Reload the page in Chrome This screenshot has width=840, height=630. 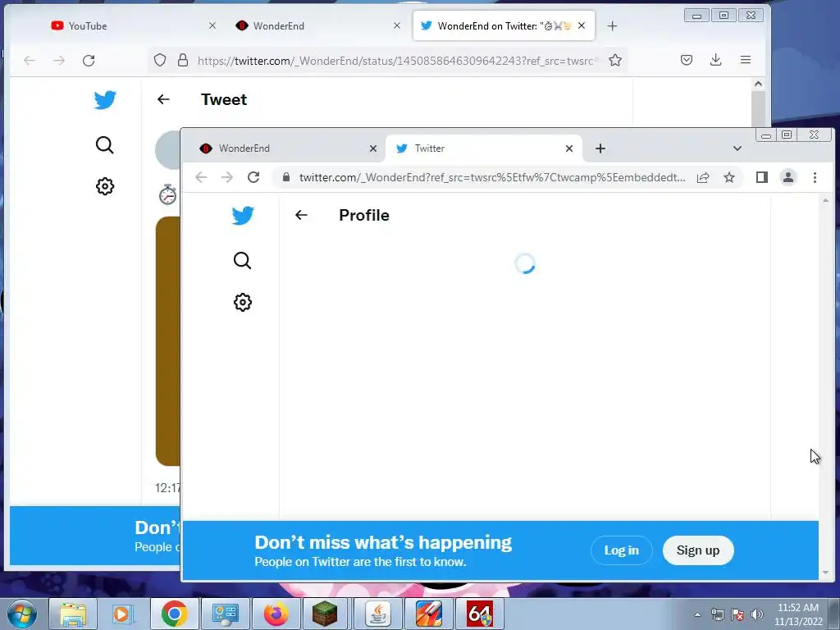pos(253,177)
